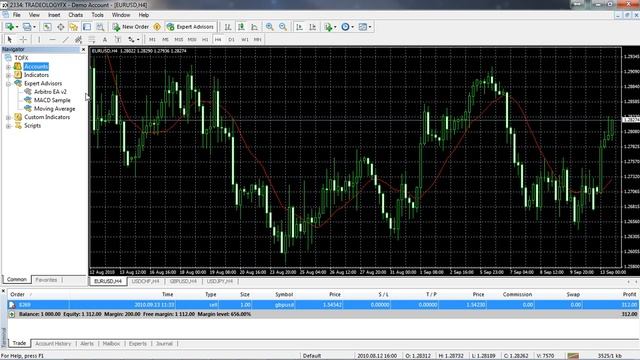Toggle the Navigator panel star-folder icon

(73, 27)
